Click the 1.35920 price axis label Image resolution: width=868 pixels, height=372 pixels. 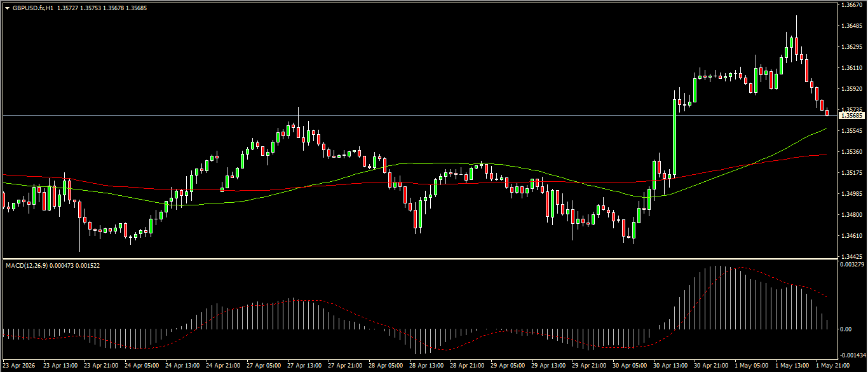click(x=851, y=88)
